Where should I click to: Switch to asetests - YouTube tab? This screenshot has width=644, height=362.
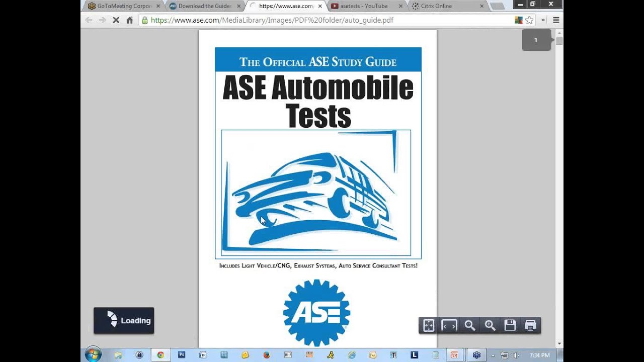coord(367,6)
